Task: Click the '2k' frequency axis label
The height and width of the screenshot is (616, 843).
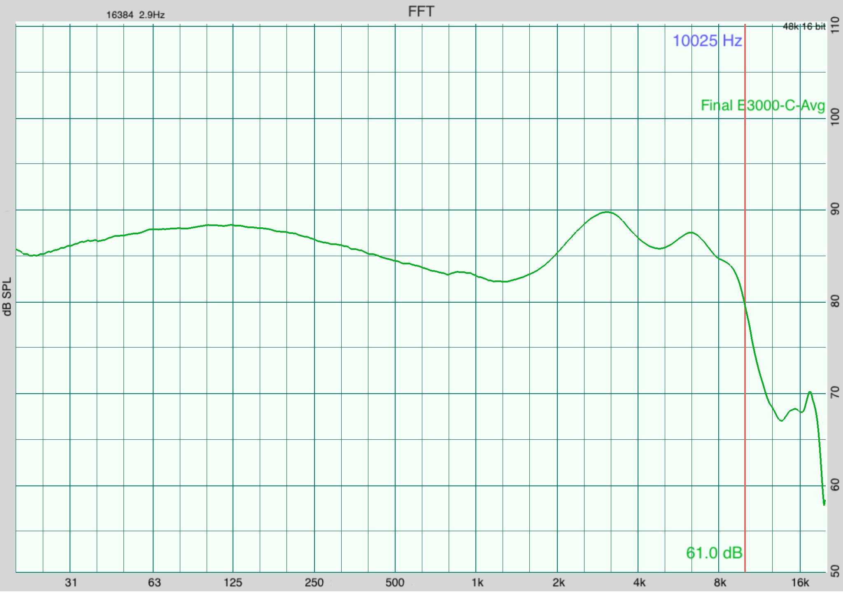Action: (x=559, y=583)
